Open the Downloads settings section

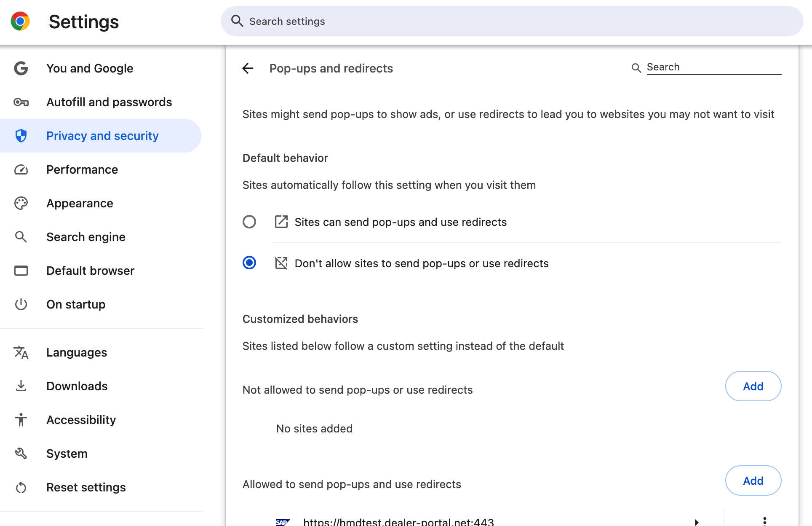[77, 386]
